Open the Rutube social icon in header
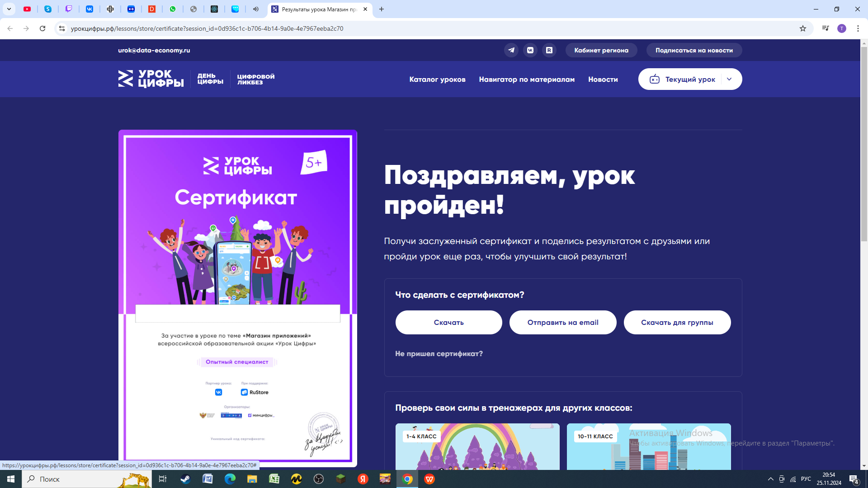868x488 pixels. pos(549,50)
